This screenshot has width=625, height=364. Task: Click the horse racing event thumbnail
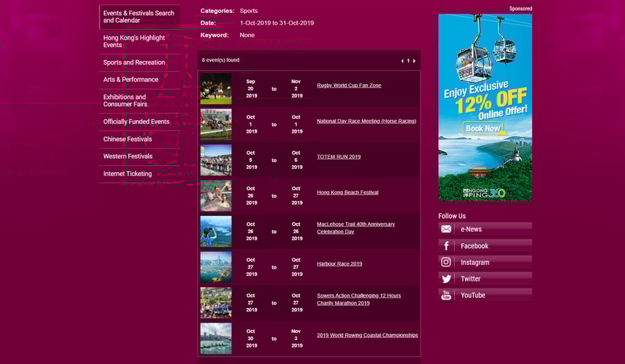pyautogui.click(x=215, y=124)
